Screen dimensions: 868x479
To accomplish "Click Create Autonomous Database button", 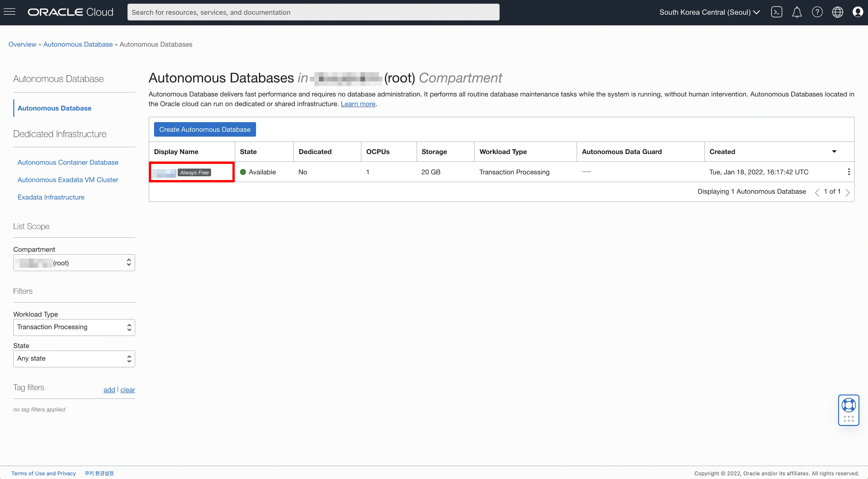I will (204, 130).
